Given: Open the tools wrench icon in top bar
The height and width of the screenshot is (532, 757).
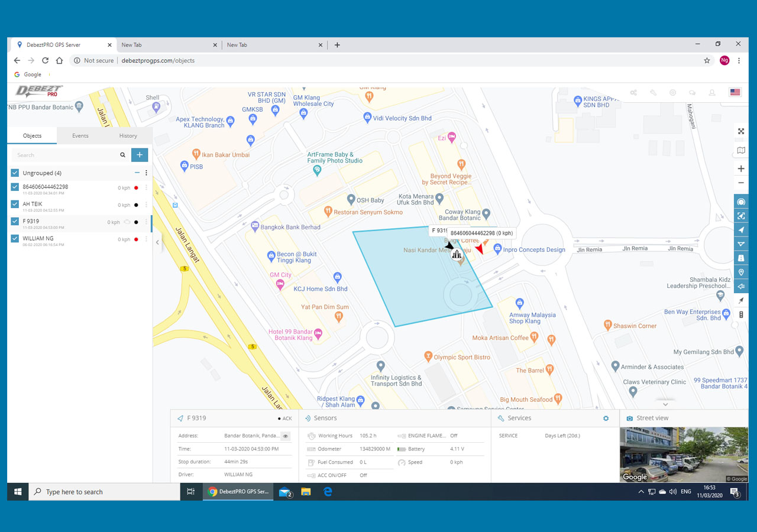Looking at the screenshot, I should (653, 92).
